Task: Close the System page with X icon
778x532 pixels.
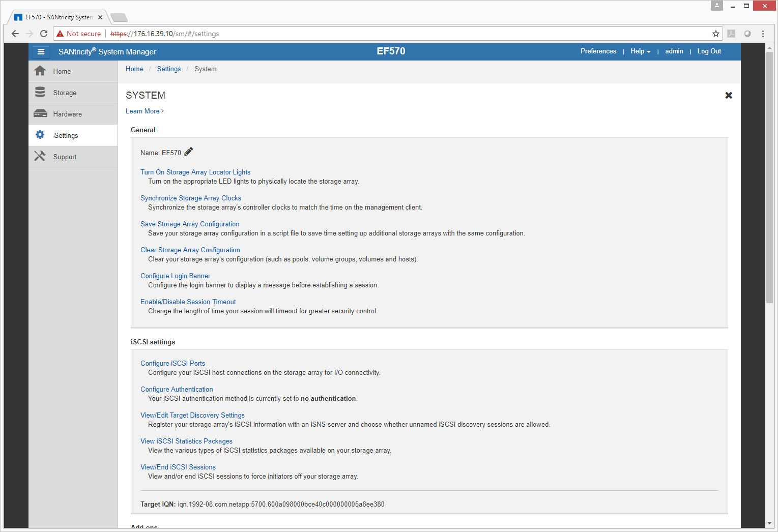Action: 728,95
